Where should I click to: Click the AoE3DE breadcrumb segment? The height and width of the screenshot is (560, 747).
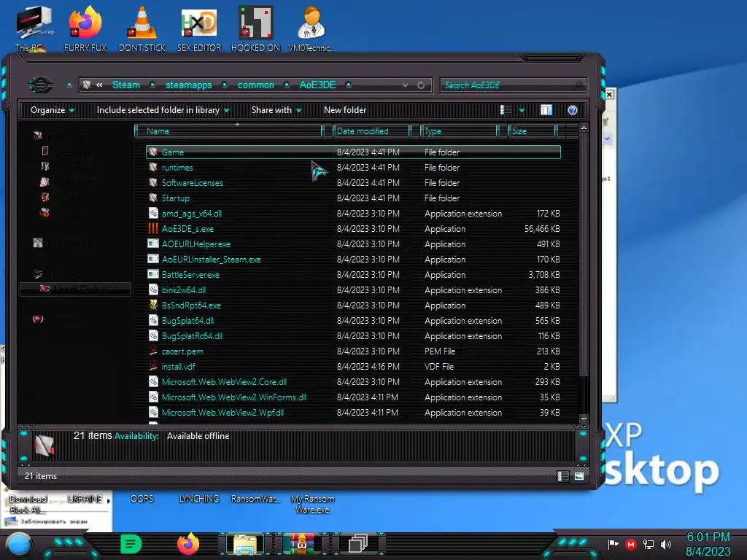(x=318, y=85)
